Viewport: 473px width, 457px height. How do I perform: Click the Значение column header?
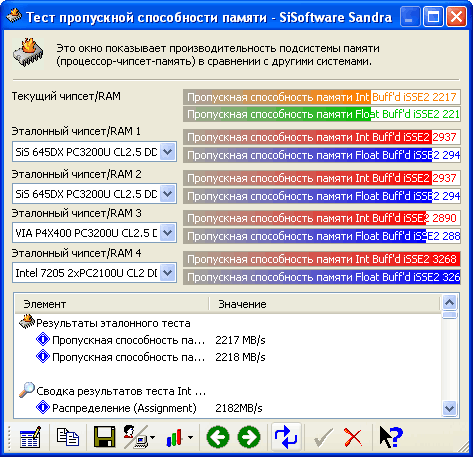point(324,304)
